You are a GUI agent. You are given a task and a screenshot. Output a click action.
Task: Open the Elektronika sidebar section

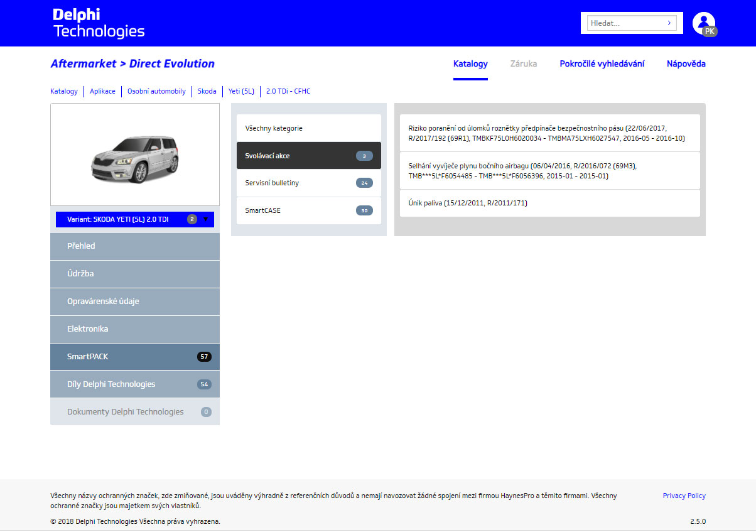pos(135,329)
